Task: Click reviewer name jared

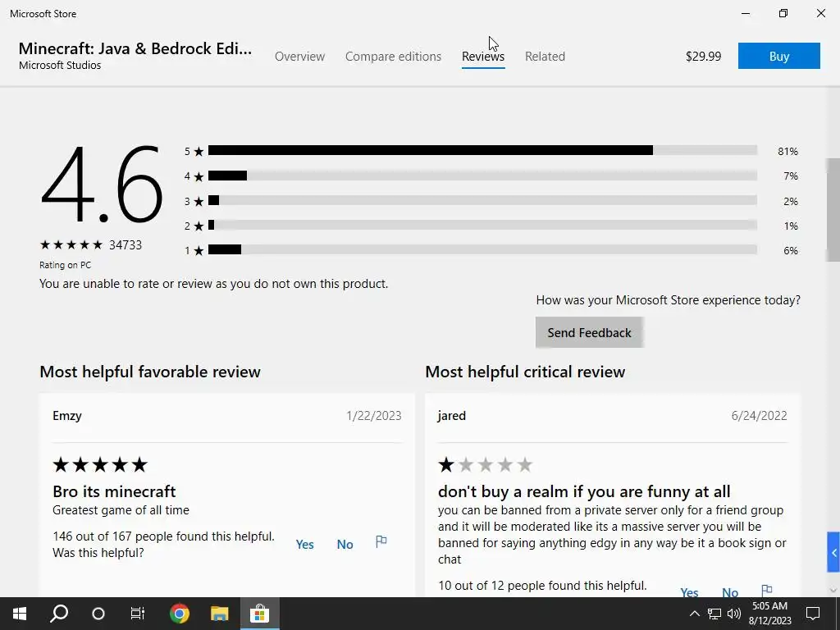Action: tap(452, 416)
